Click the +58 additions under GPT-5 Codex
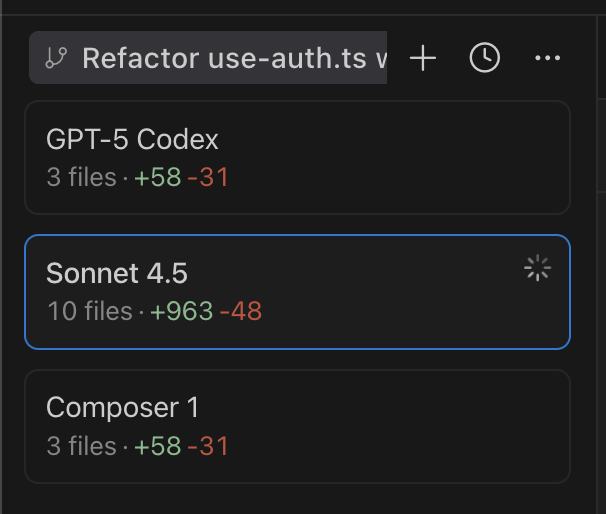This screenshot has height=514, width=606. click(x=158, y=177)
